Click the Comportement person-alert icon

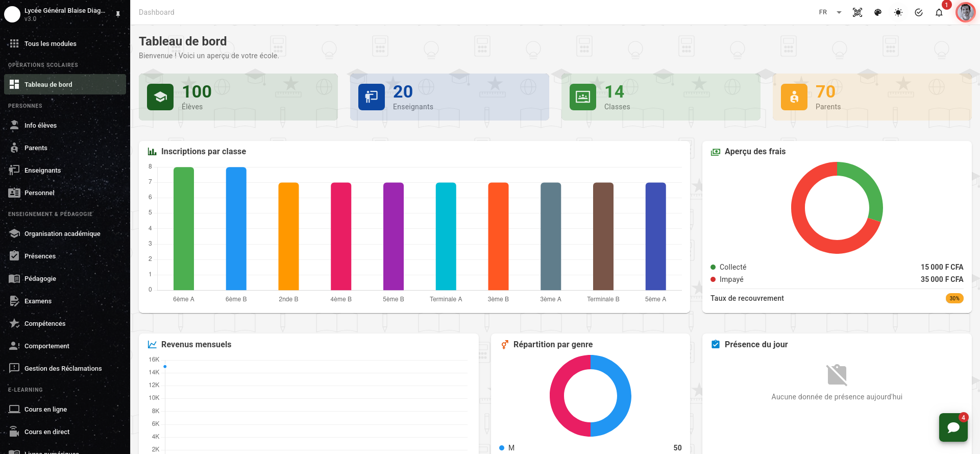pos(14,346)
